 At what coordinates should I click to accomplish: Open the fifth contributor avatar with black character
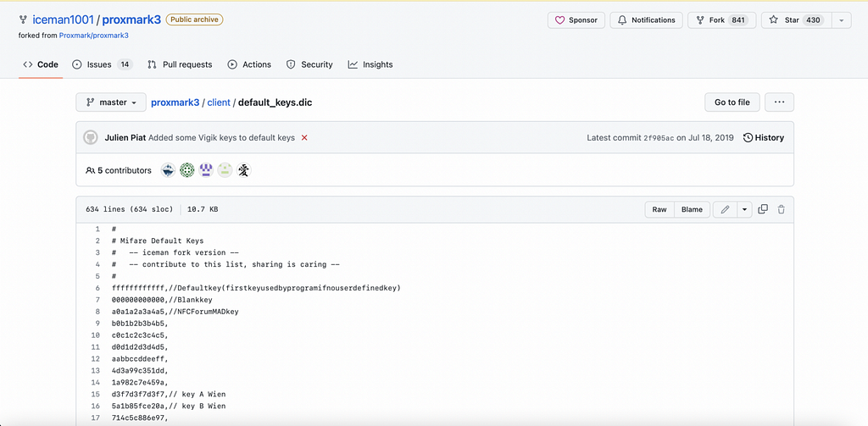point(243,170)
